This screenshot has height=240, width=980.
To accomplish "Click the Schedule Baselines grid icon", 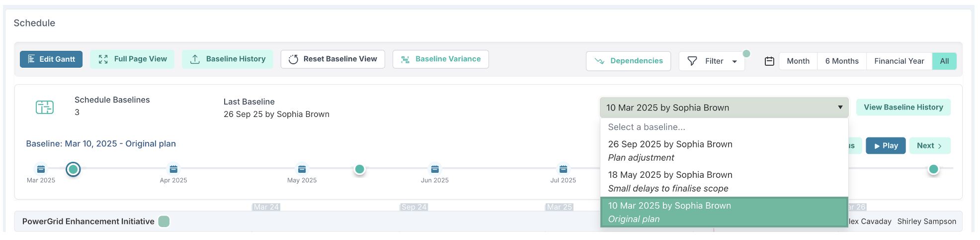I will point(45,107).
